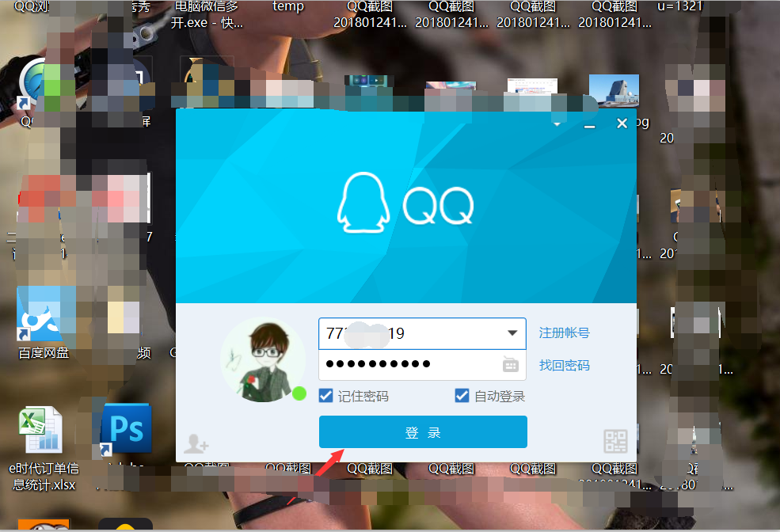780x532 pixels.
Task: Select the temp desktop item label
Action: 288,6
